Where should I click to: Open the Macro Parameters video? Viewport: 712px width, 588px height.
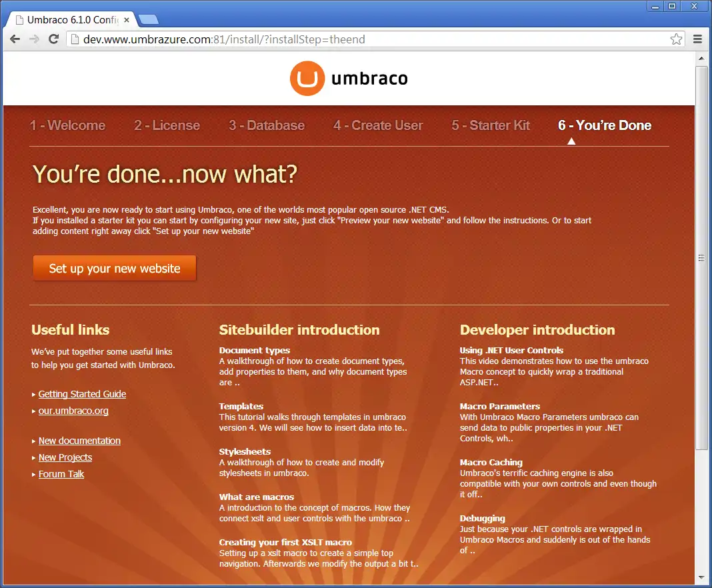click(x=500, y=407)
